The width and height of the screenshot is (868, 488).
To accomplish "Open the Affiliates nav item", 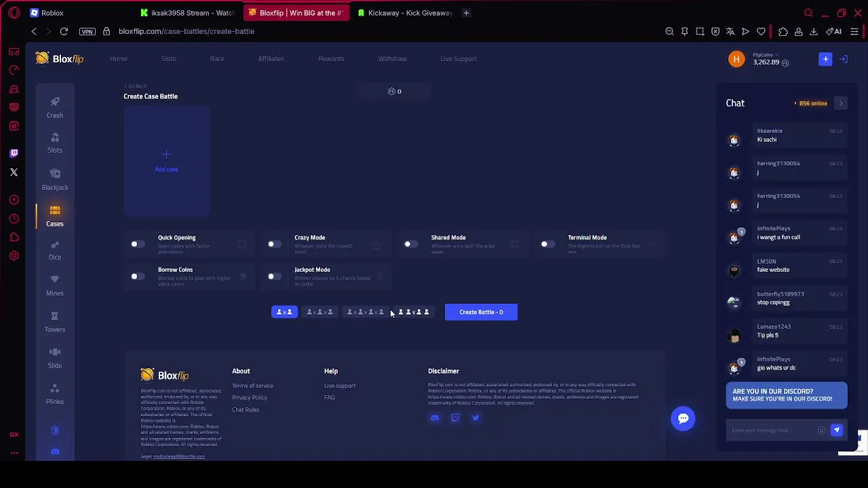I will tap(271, 59).
